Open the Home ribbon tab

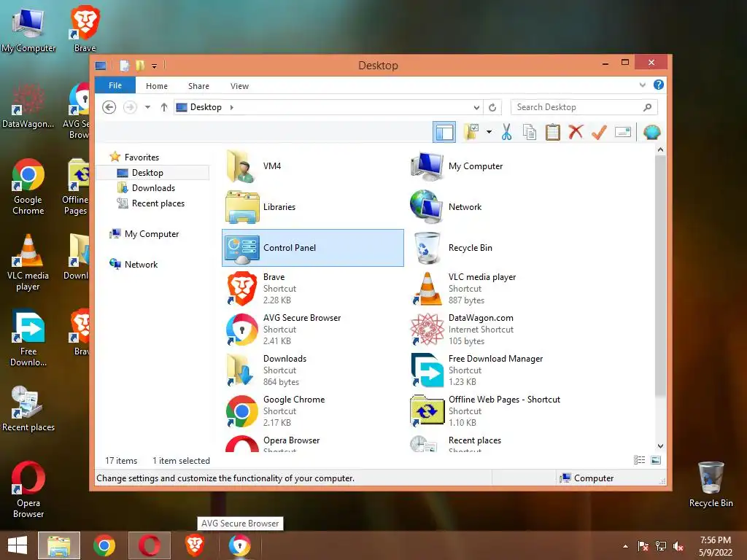[157, 86]
